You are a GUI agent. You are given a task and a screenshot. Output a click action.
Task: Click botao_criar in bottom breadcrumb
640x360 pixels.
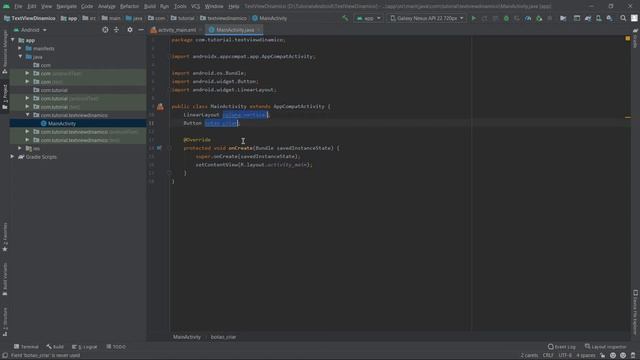click(223, 337)
